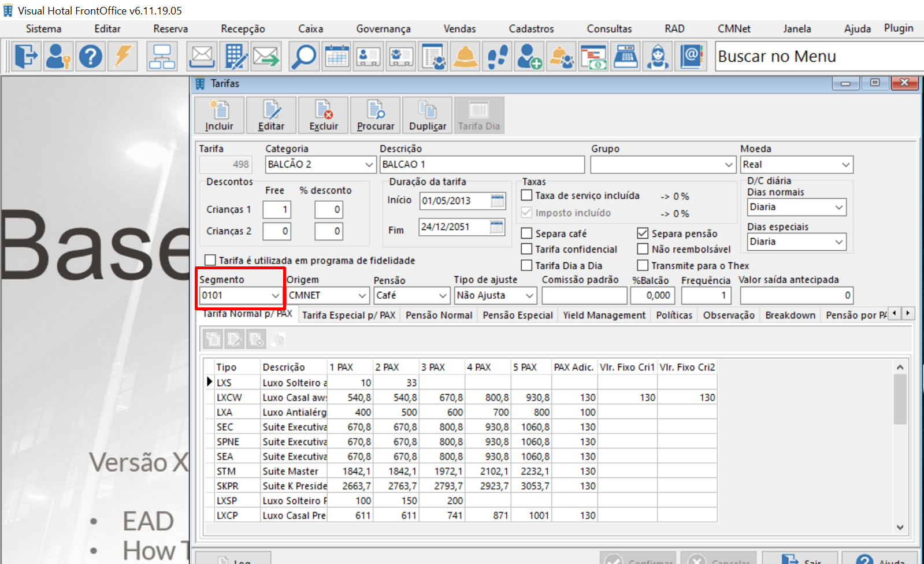Click the tarifa grid scroll down arrow
This screenshot has width=924, height=564.
(900, 527)
